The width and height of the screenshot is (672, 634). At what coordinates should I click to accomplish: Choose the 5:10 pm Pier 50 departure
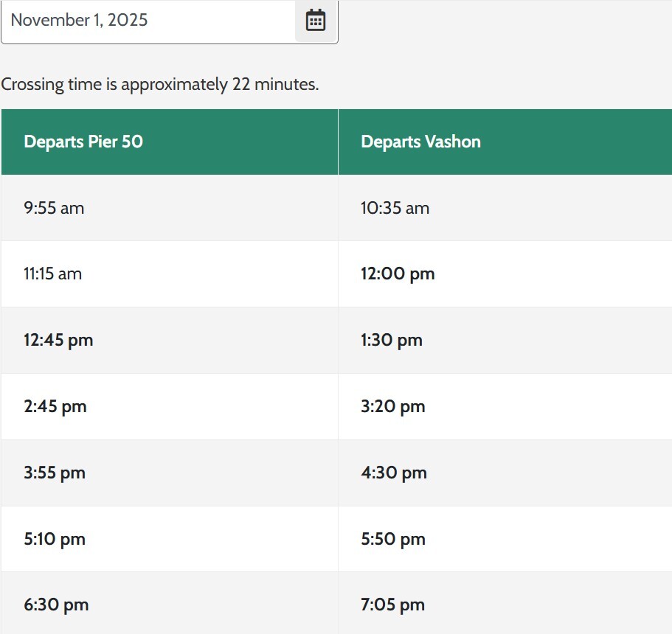[x=55, y=539]
